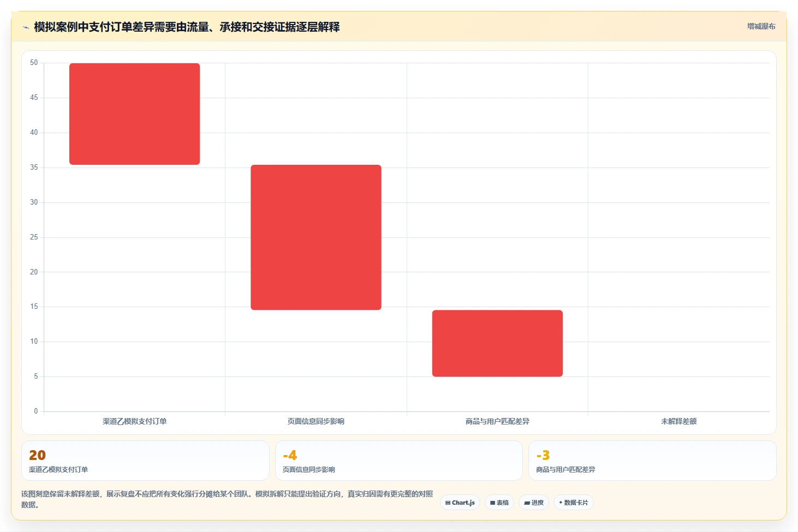Select the 进度 chip
Screen dimensions: 798x532
534,503
